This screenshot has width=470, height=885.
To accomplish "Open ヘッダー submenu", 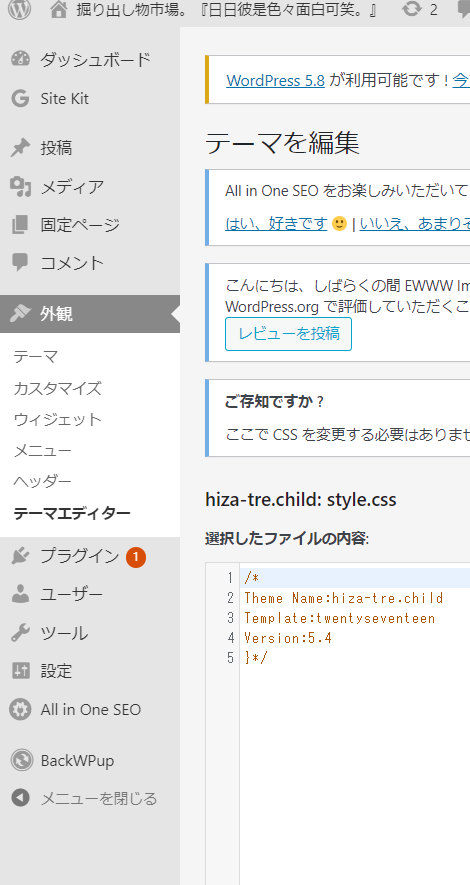I will tap(43, 481).
